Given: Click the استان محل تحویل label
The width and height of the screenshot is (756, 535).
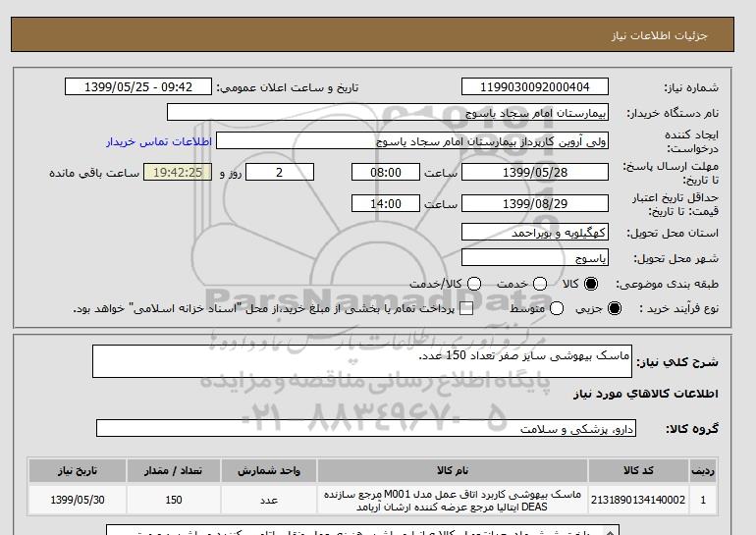Looking at the screenshot, I should pyautogui.click(x=673, y=233).
